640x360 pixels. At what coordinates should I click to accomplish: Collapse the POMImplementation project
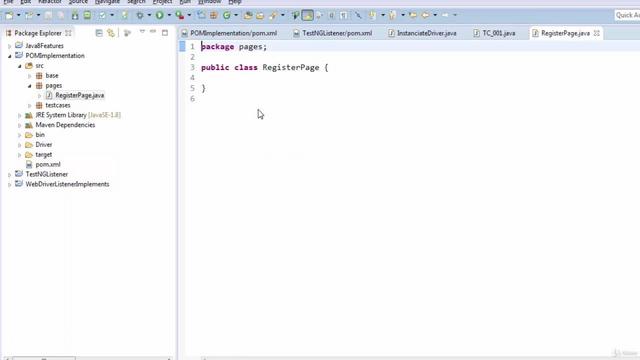[9, 56]
